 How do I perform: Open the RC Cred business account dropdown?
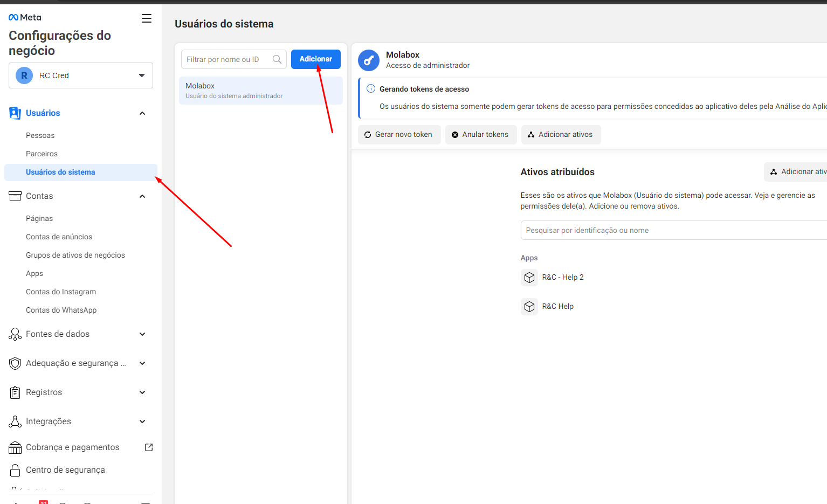click(x=81, y=75)
